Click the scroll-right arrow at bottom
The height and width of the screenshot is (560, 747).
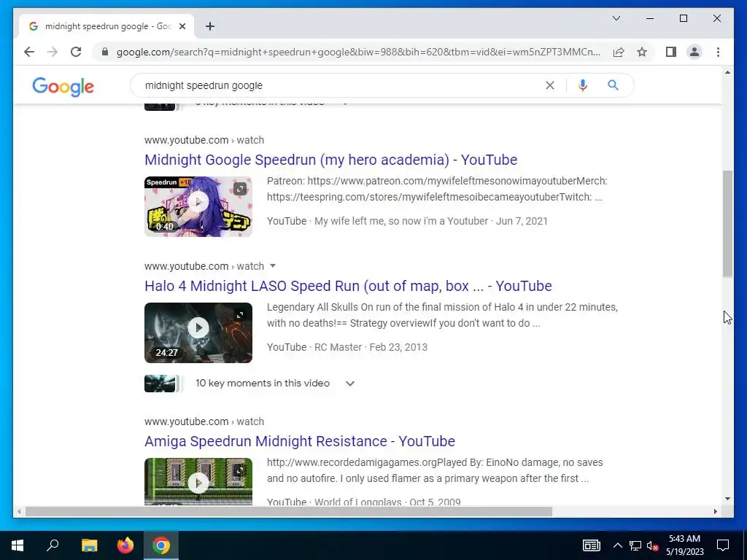tap(715, 511)
